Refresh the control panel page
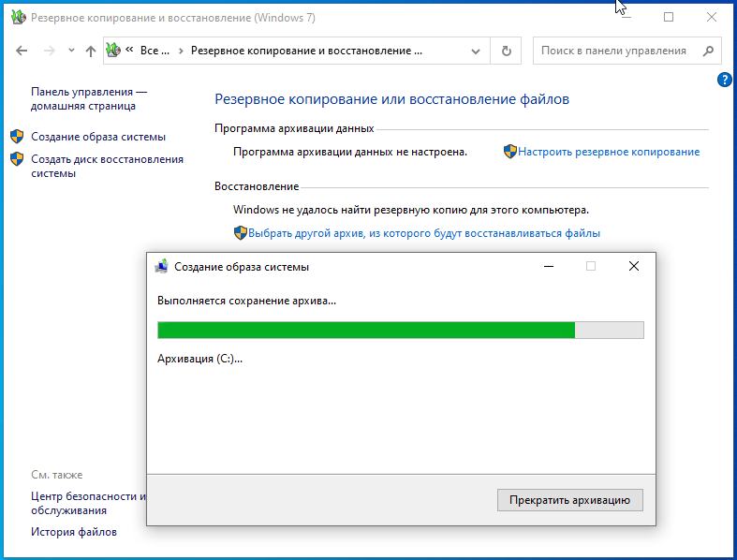This screenshot has height=560, width=737. pos(506,51)
